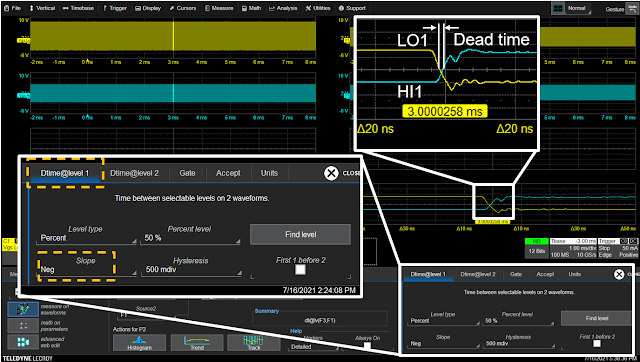Open the Cursors menu

pos(183,8)
